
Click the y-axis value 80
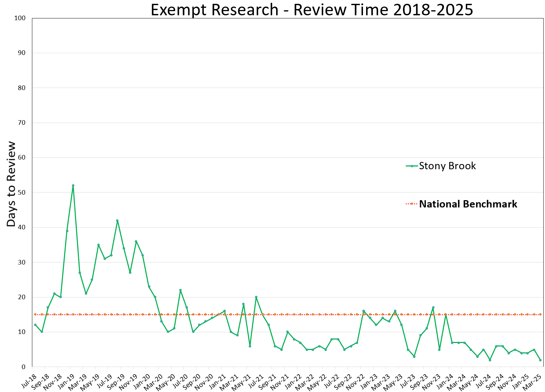pyautogui.click(x=22, y=88)
